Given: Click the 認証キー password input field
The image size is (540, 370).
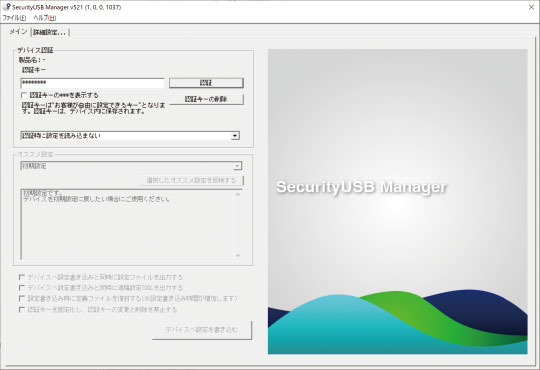Looking at the screenshot, I should [92, 83].
